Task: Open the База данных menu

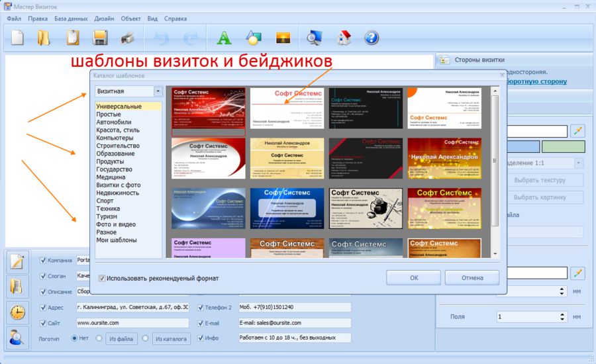Action: (71, 19)
